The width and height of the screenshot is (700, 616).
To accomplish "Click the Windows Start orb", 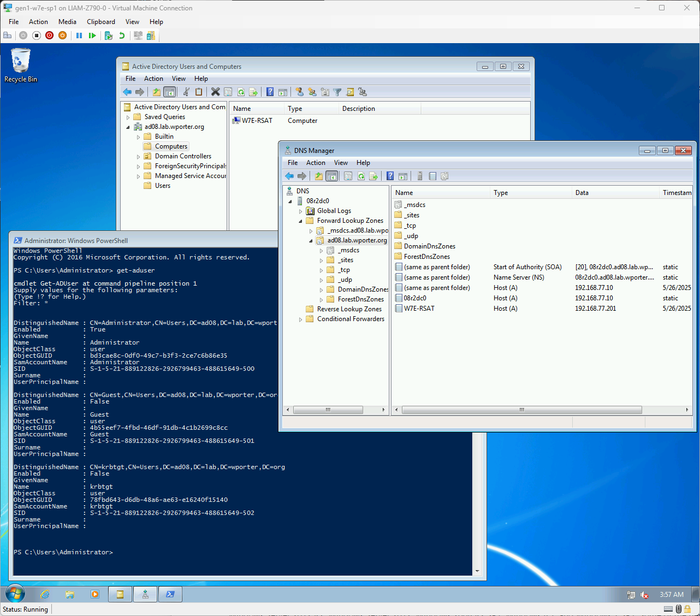I will [15, 594].
